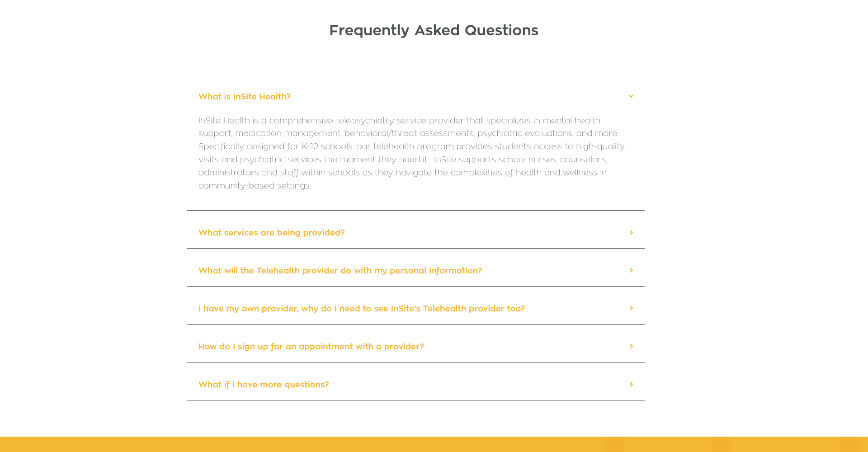Image resolution: width=868 pixels, height=452 pixels.
Task: Click the chevron beside "What if I have more questions?"
Action: 632,384
